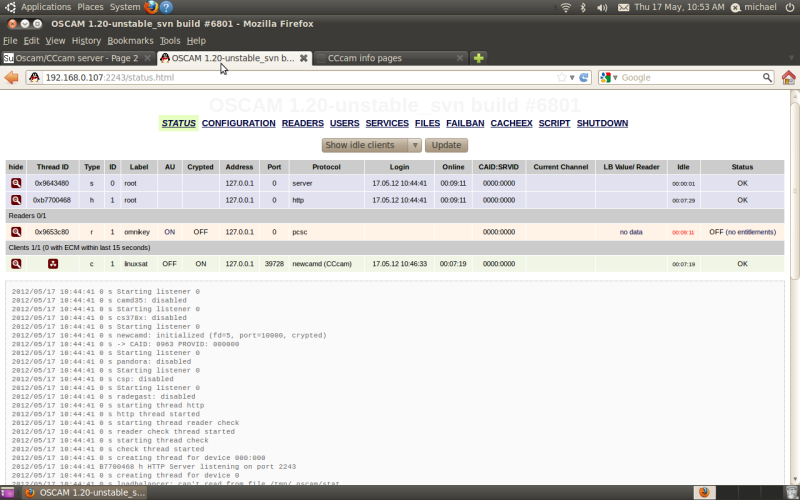
Task: Open a new tab with plus icon
Action: [x=478, y=58]
